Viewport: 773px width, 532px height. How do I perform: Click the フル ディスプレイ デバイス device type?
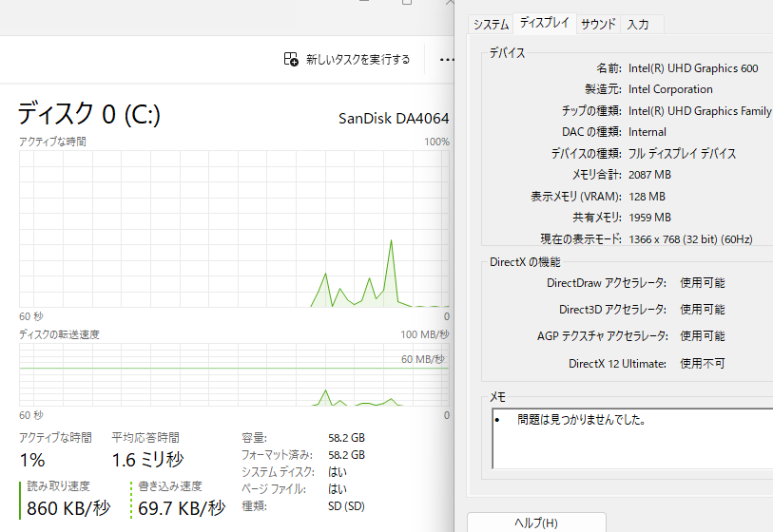(683, 154)
